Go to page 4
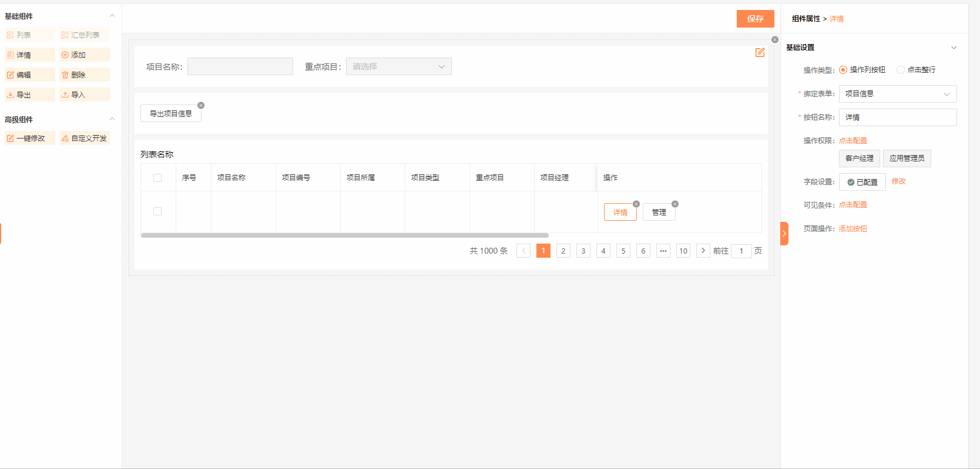 603,251
